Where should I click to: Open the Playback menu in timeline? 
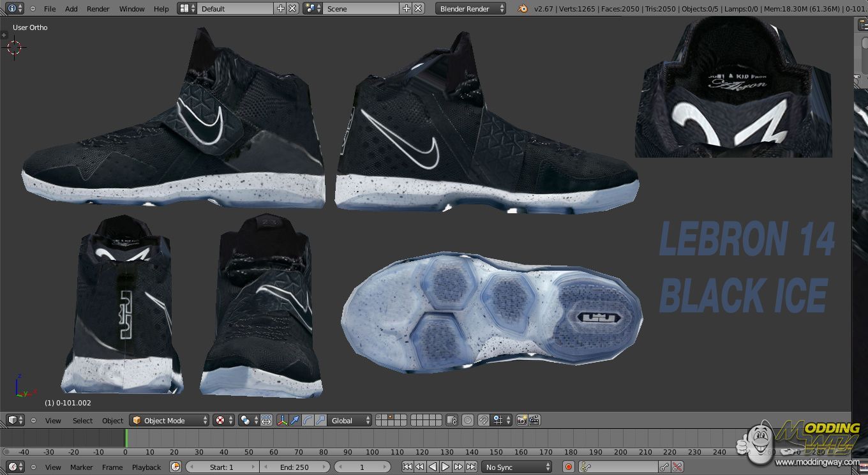point(146,467)
